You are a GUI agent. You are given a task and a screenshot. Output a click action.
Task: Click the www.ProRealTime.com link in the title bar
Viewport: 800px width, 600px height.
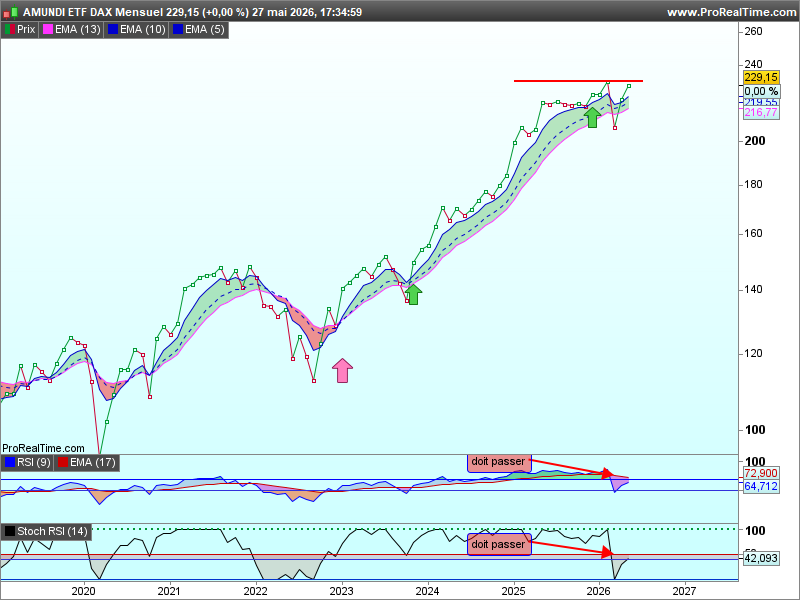coord(732,12)
